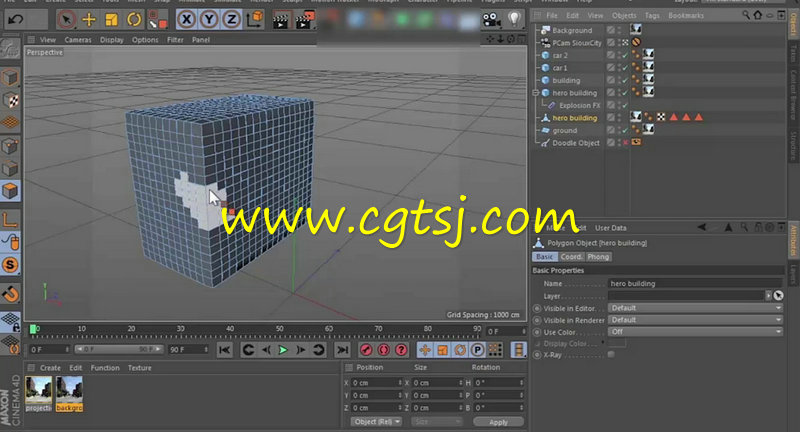Screen dimensions: 800x432
Task: Click the magnet icon in left sidebar
Action: click(x=10, y=293)
